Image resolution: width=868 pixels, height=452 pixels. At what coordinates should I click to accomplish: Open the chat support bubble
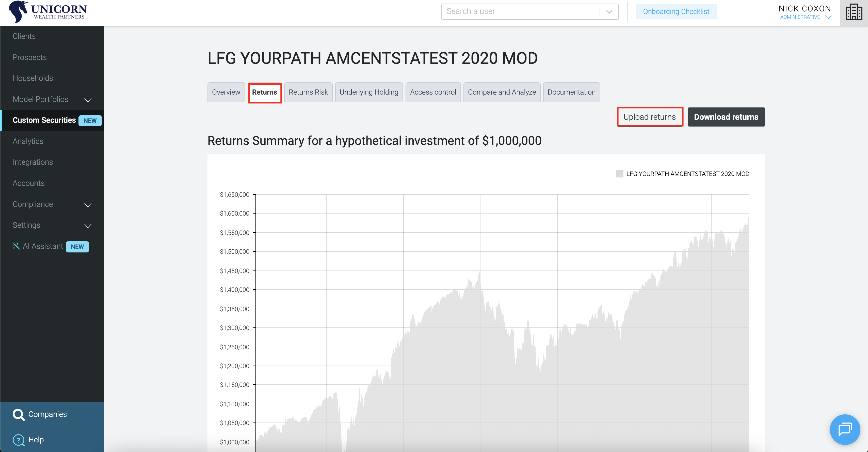(845, 429)
